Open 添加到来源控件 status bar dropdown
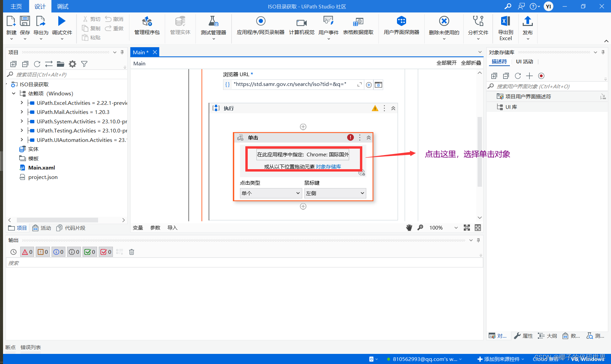The image size is (611, 364). pos(501,359)
